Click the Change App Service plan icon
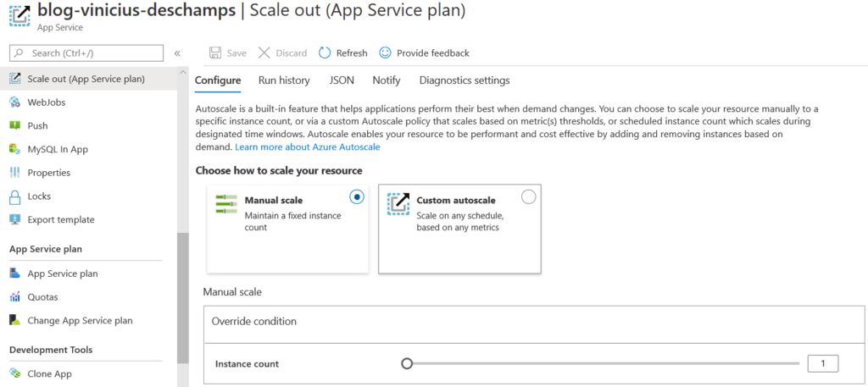The height and width of the screenshot is (387, 868). 15,320
